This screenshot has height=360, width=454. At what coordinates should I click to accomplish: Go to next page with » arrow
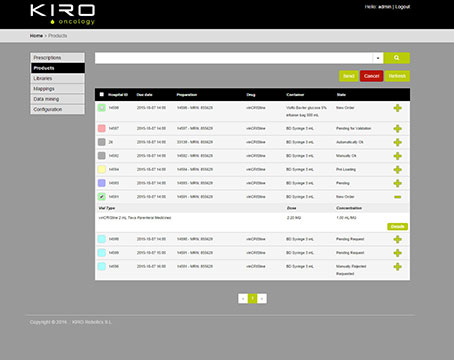click(x=262, y=298)
